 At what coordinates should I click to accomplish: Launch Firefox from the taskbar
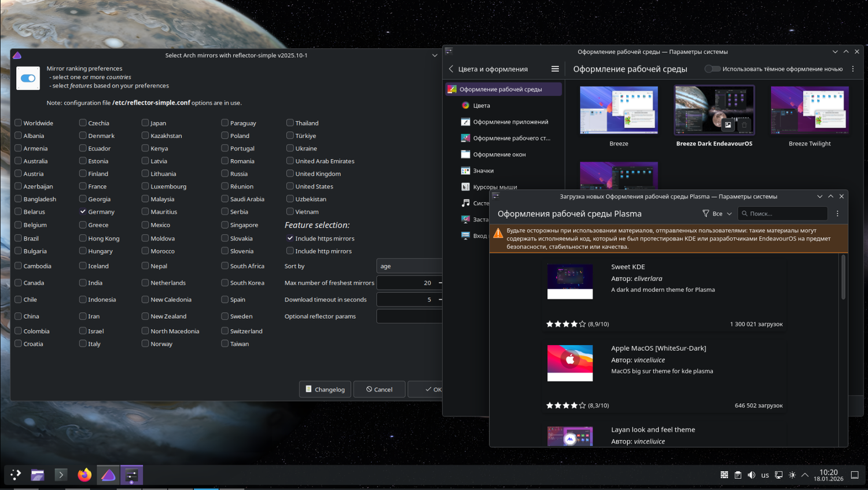click(84, 475)
